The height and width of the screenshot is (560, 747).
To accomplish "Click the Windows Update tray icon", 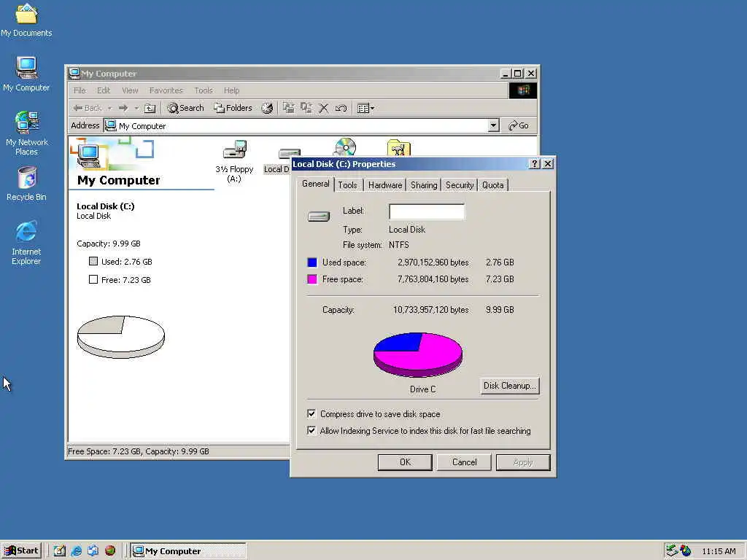I will point(686,551).
